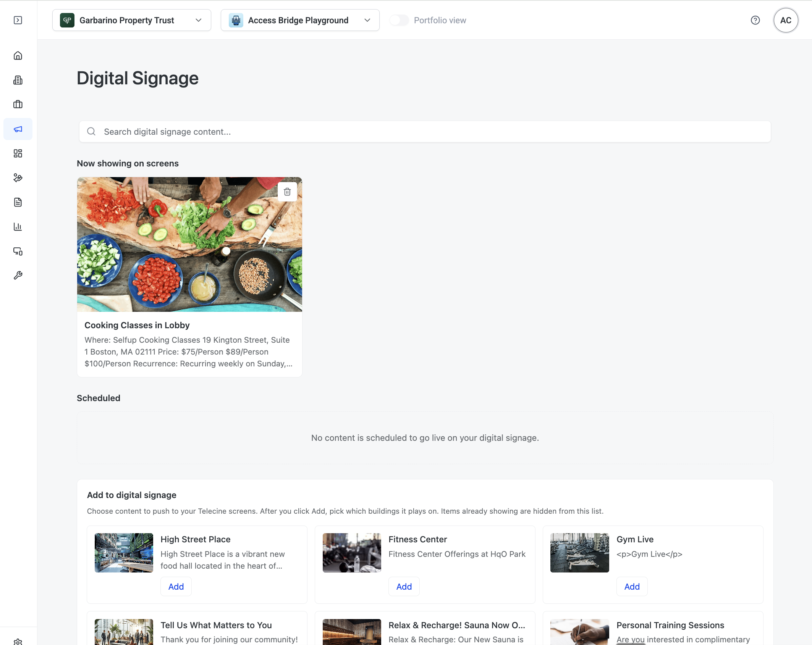The image size is (812, 645).
Task: Expand the sidebar with the arrow icon
Action: coord(18,20)
